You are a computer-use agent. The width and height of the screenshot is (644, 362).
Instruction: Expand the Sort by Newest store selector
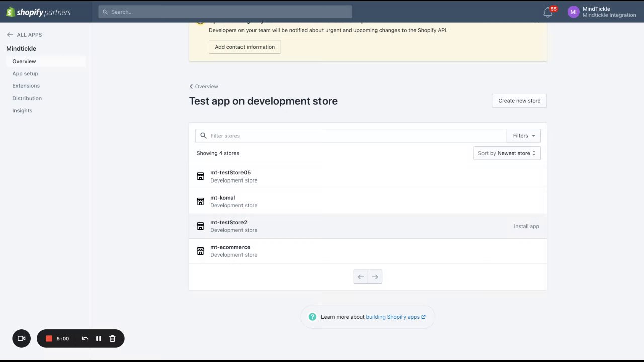(x=507, y=153)
